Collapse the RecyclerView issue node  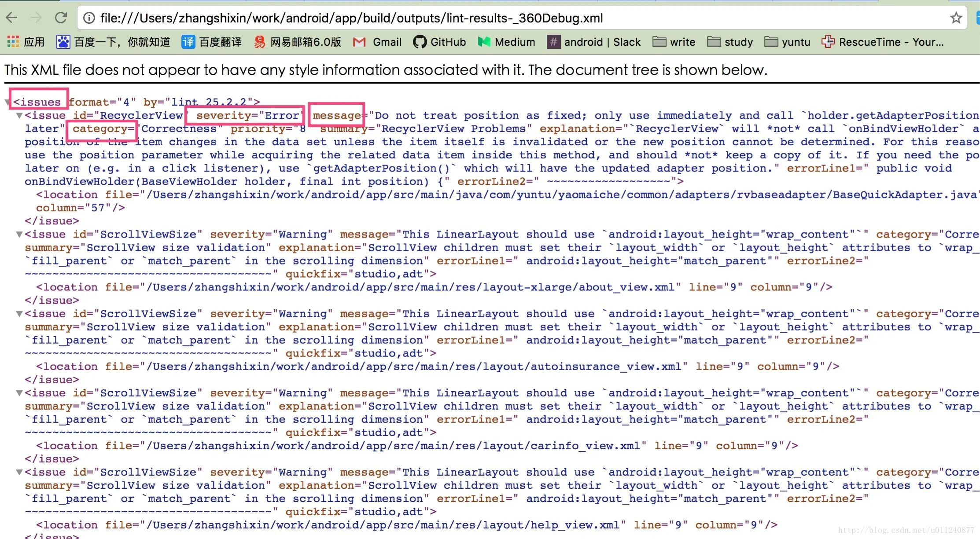click(19, 116)
